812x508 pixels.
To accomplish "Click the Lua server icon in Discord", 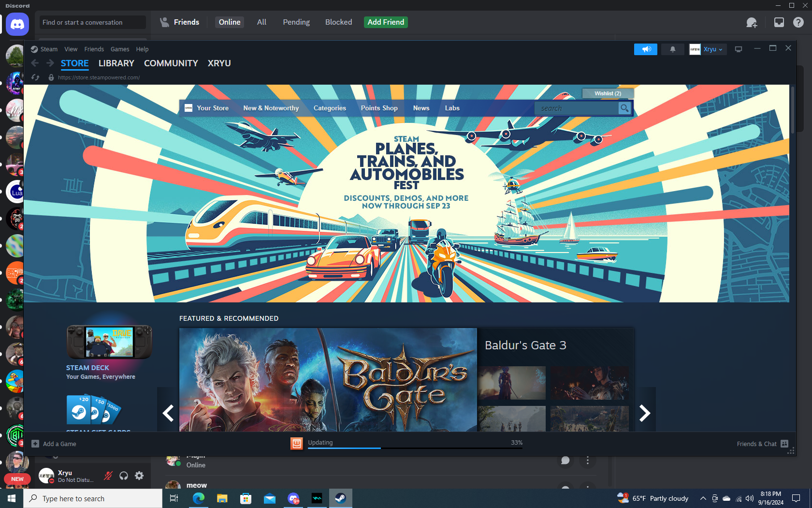I will click(16, 192).
